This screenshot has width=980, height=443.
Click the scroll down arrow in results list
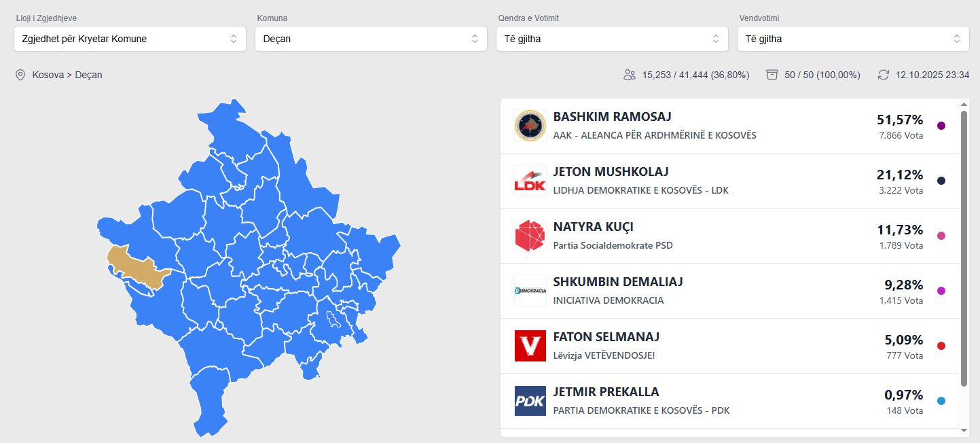click(x=964, y=430)
